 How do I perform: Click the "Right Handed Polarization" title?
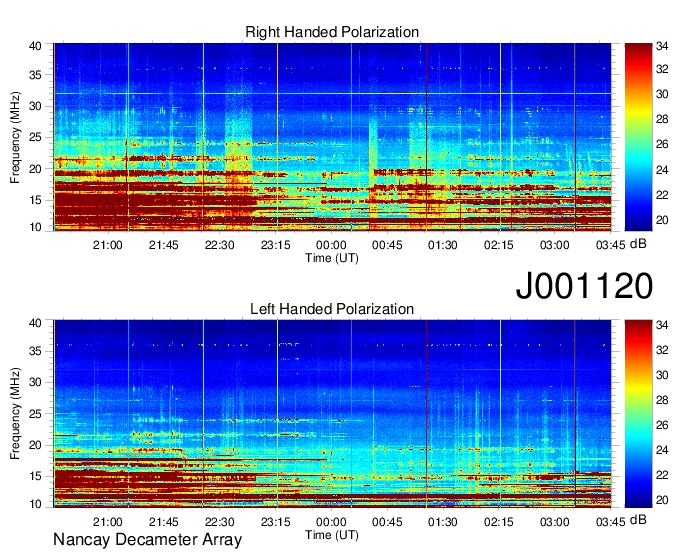point(332,32)
